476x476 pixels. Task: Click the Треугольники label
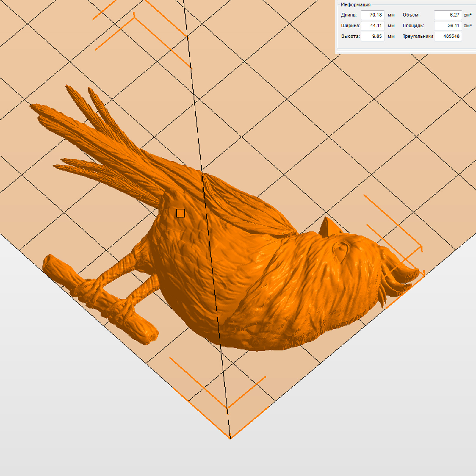(418, 36)
